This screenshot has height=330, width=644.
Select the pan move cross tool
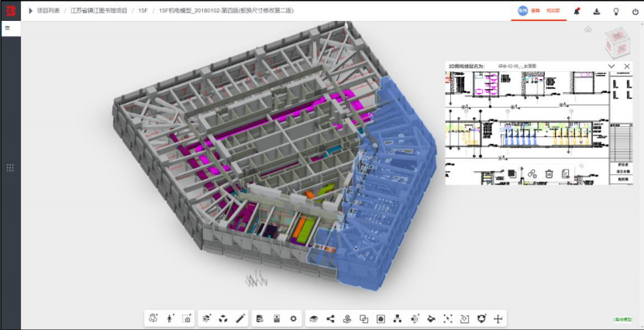[x=498, y=318]
